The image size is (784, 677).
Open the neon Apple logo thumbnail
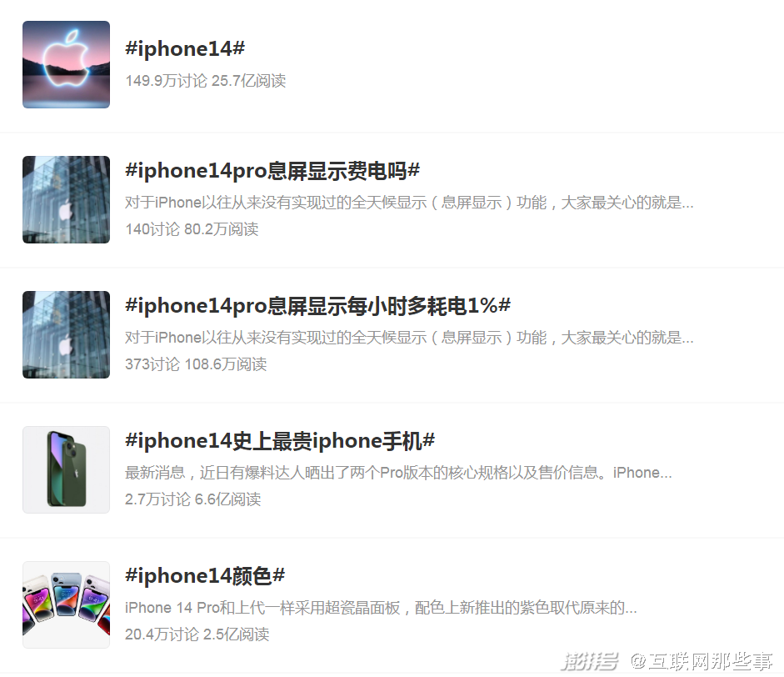click(x=66, y=64)
